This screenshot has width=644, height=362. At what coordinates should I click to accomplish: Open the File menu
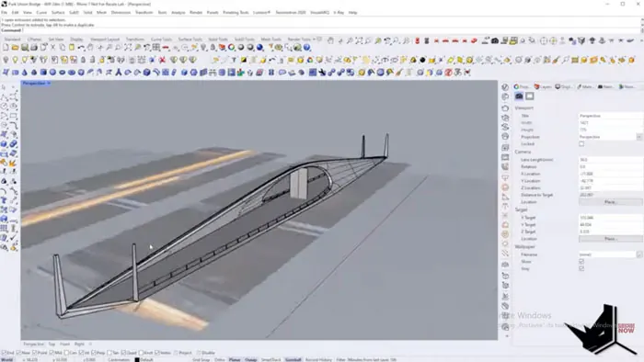4,13
